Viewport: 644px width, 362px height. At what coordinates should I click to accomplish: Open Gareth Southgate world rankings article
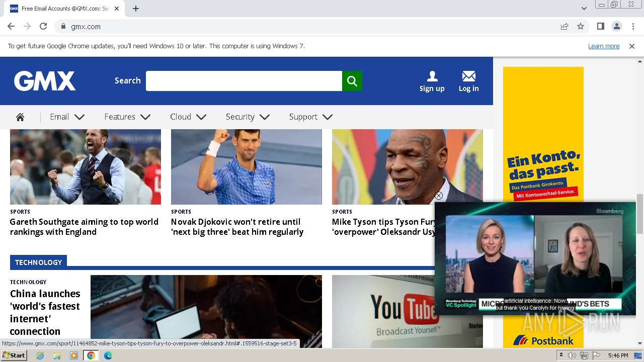click(84, 227)
